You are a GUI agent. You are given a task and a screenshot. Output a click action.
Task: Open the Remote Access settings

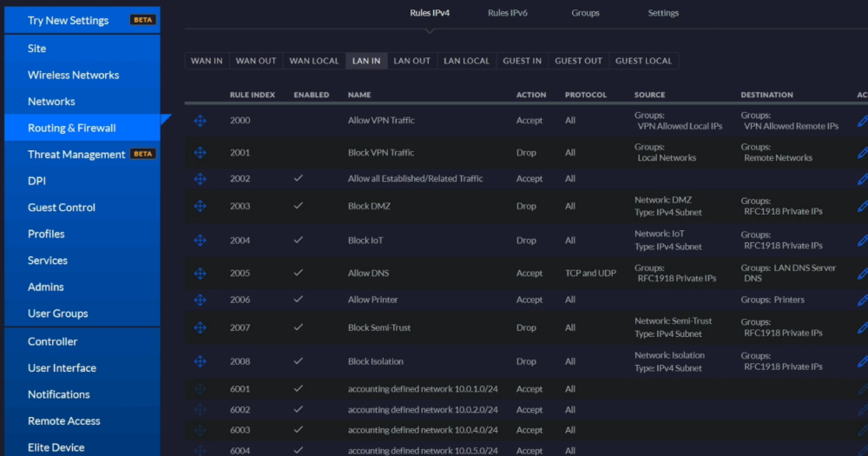coord(82,421)
